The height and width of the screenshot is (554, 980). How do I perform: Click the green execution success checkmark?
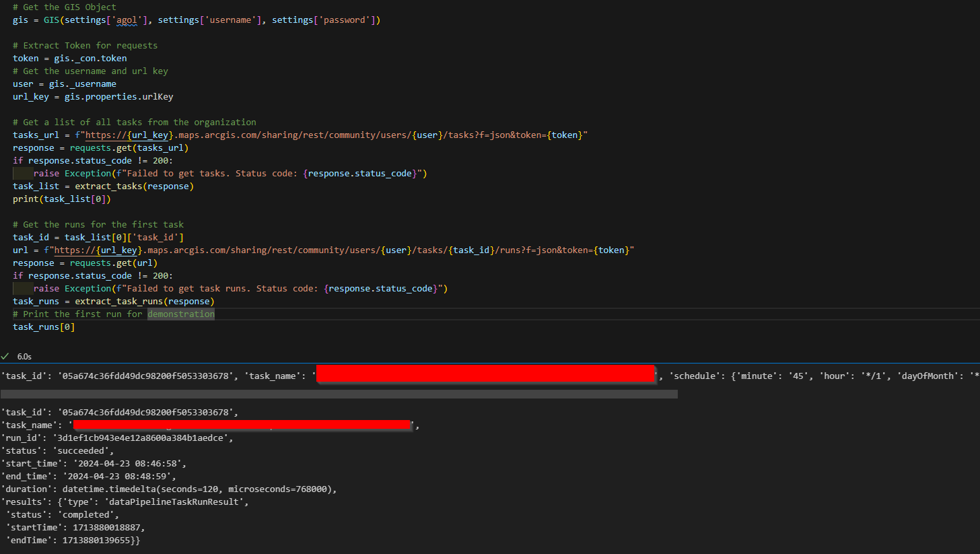click(x=5, y=356)
